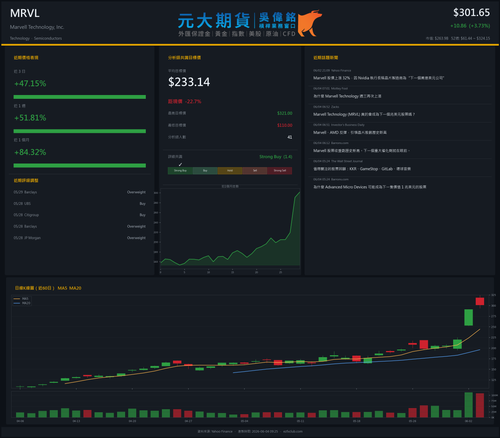Open Motley Fool headline on Marvell Technology
Image resolution: width=500 pixels, height=438 pixels.
347,96
